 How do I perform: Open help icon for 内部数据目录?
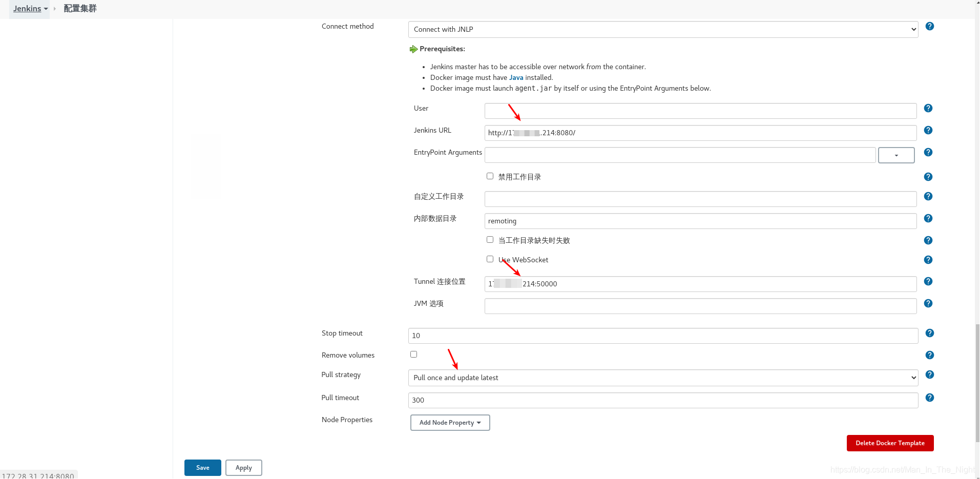coord(928,218)
